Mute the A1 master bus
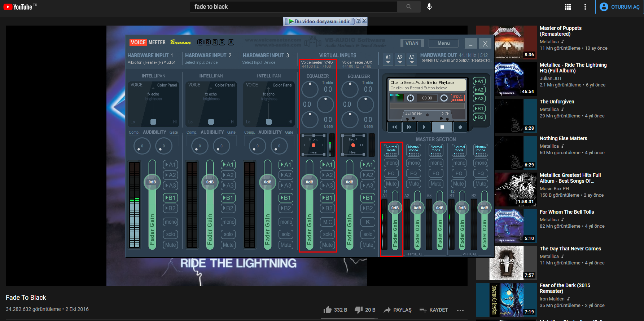The image size is (644, 321). pos(391,184)
